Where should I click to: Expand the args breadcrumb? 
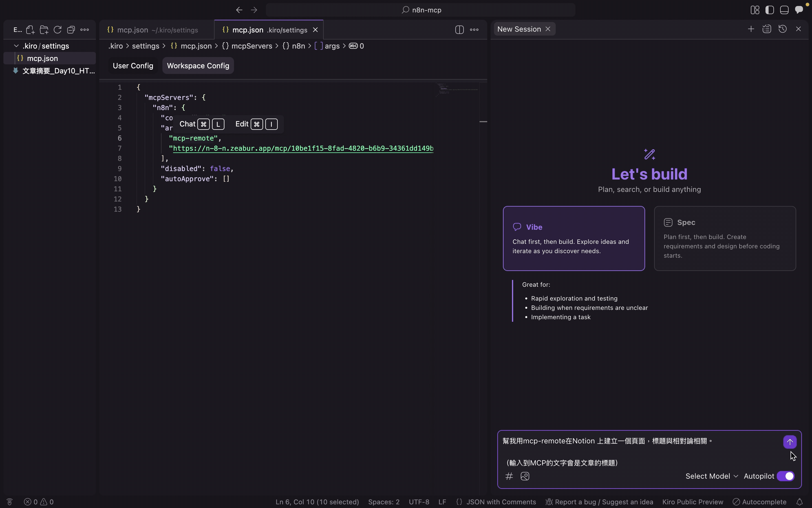coord(327,46)
